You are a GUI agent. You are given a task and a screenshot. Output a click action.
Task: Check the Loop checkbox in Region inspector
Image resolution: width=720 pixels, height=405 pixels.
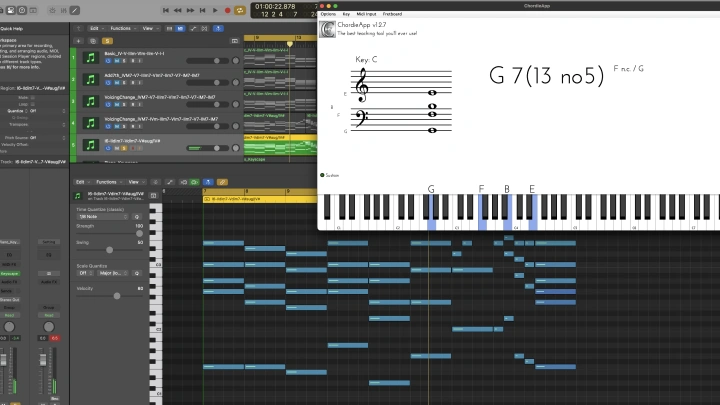point(33,104)
